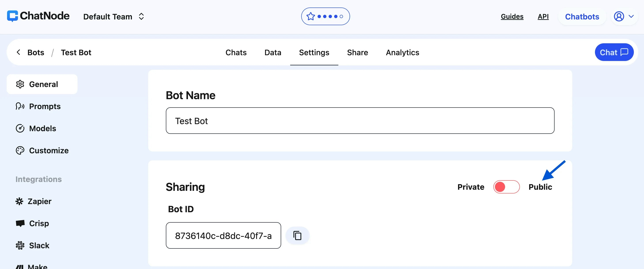Switch to the Analytics tab
This screenshot has height=269, width=644.
[x=402, y=52]
